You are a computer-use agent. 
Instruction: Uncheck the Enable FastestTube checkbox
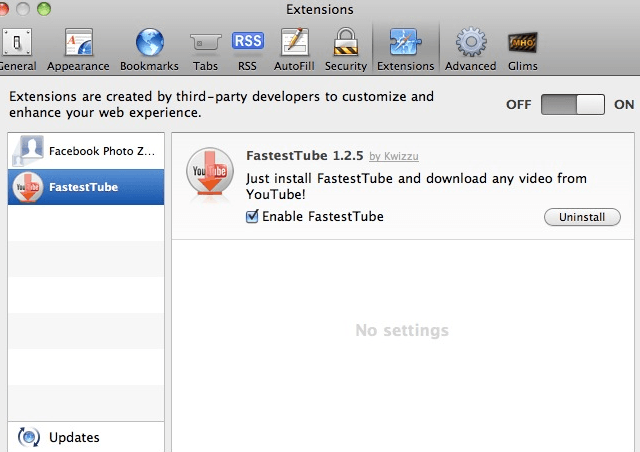pos(252,217)
